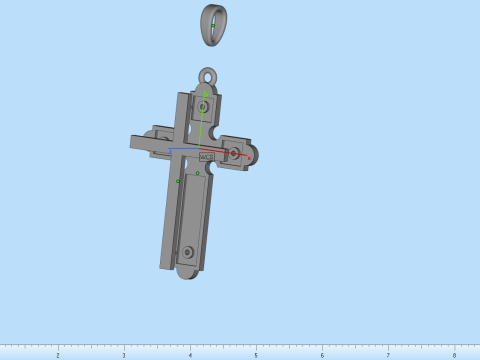480x360 pixels.
Task: Pick the circular boss on the bottom arm
Action: click(x=188, y=252)
